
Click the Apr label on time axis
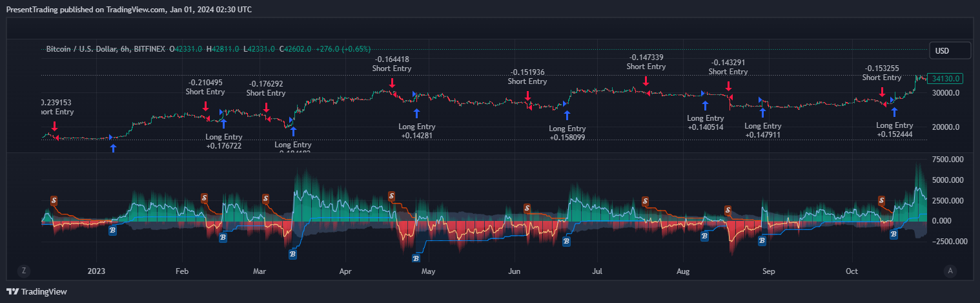(346, 271)
